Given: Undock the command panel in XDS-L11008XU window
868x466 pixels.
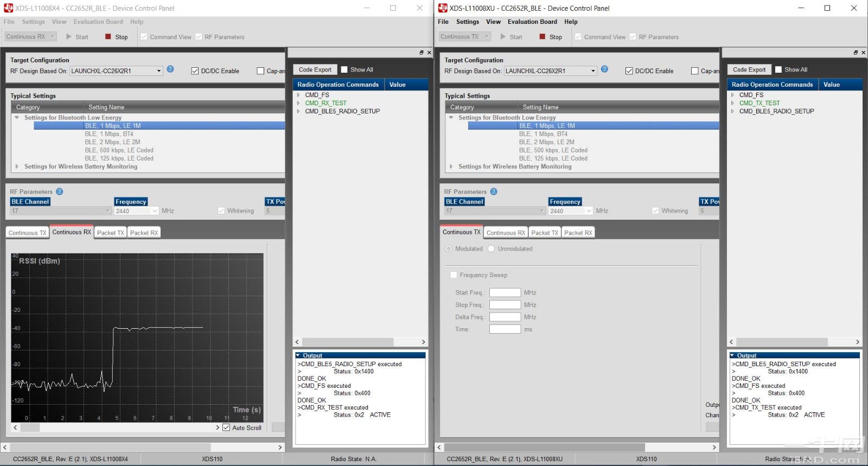Looking at the screenshot, I should click(x=856, y=53).
